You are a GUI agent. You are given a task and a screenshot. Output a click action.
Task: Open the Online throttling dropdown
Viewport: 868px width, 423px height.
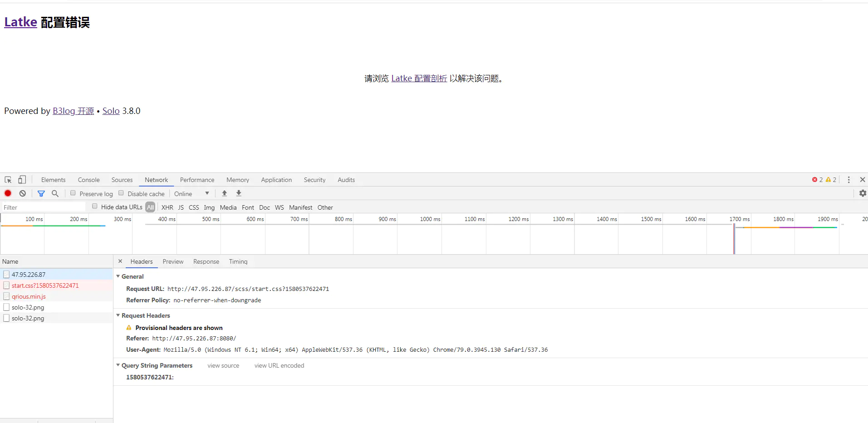[x=192, y=194]
